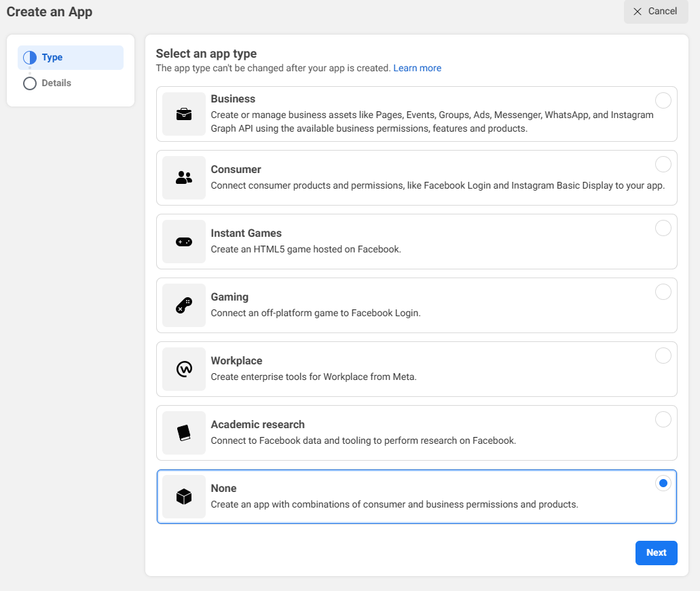The width and height of the screenshot is (700, 591).
Task: Click the half-filled Type step icon
Action: pyautogui.click(x=30, y=58)
